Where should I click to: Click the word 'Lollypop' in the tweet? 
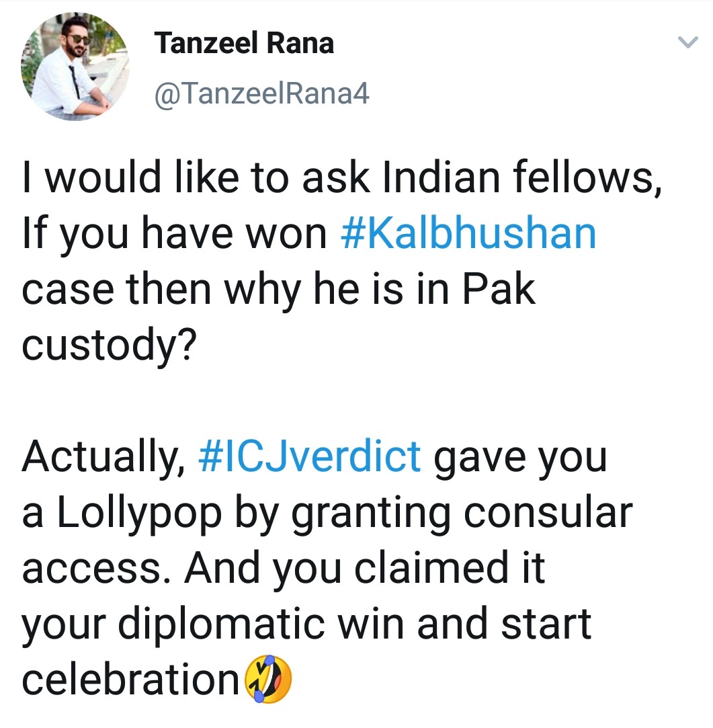140,514
